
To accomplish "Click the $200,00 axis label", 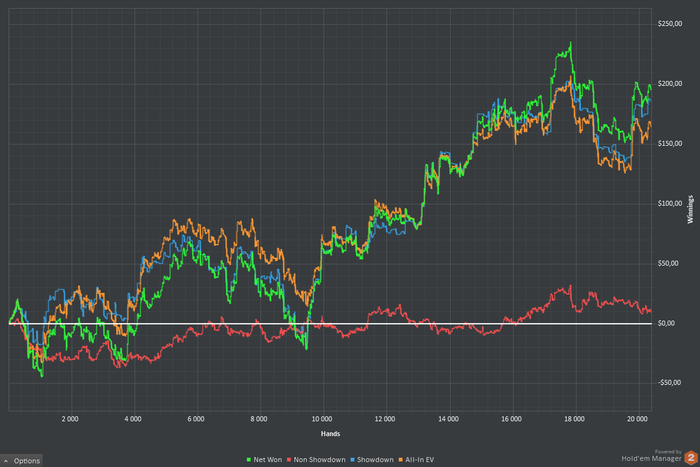I will [670, 83].
